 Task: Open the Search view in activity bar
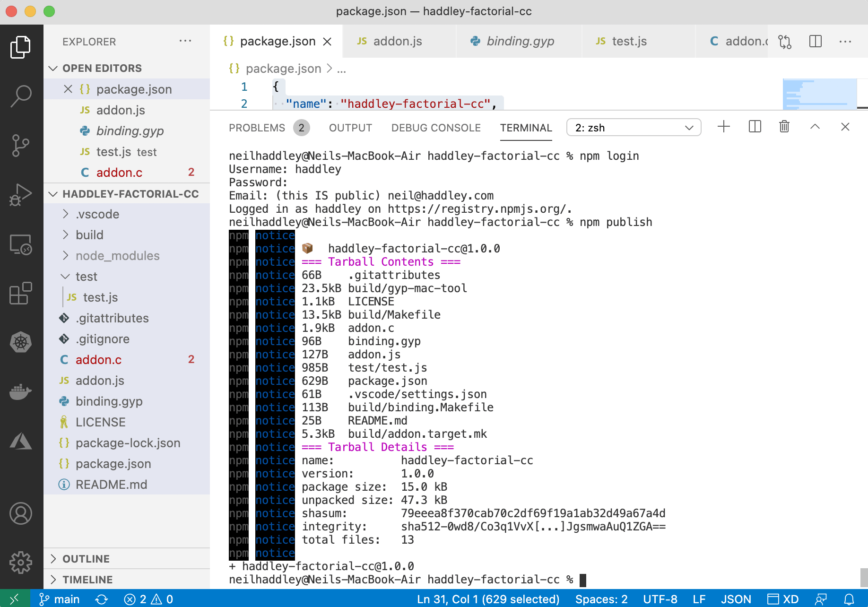tap(21, 96)
